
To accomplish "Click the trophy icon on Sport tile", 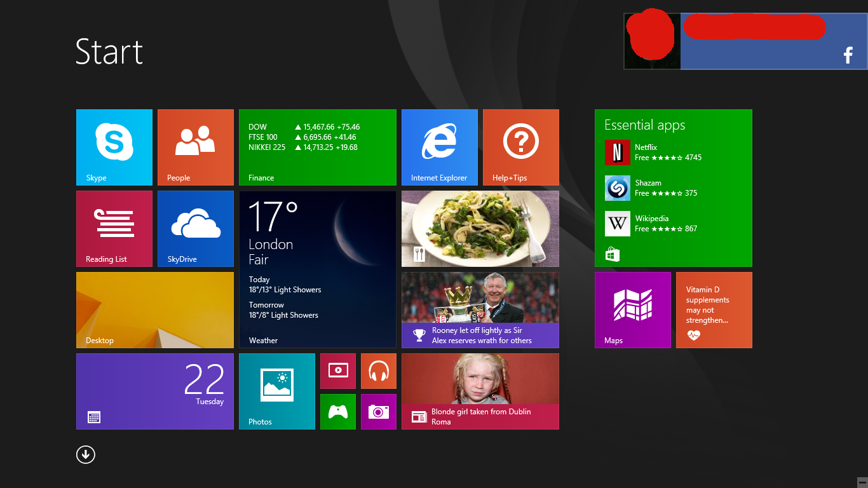I will (x=419, y=335).
